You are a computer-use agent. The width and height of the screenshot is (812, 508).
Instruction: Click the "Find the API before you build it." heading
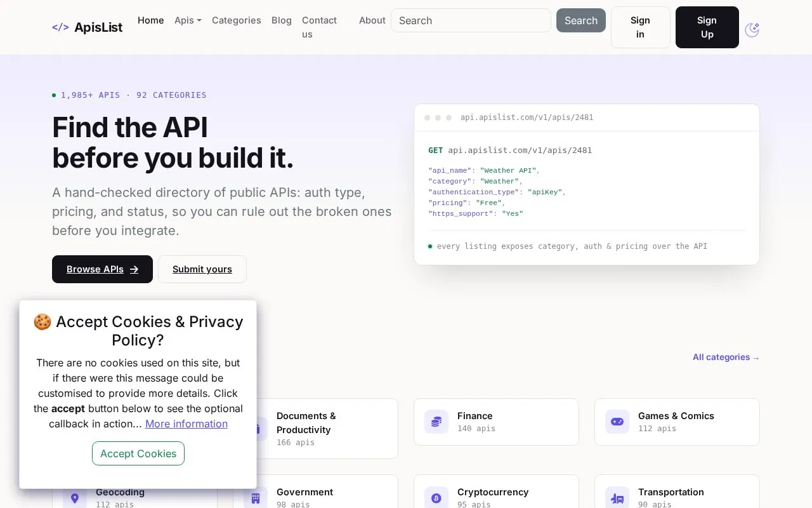click(x=173, y=143)
